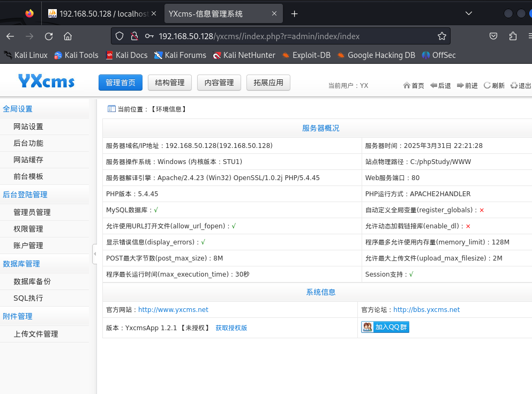Image resolution: width=532 pixels, height=394 pixels.
Task: Collapse sidebar with the arrow handle
Action: (x=95, y=254)
